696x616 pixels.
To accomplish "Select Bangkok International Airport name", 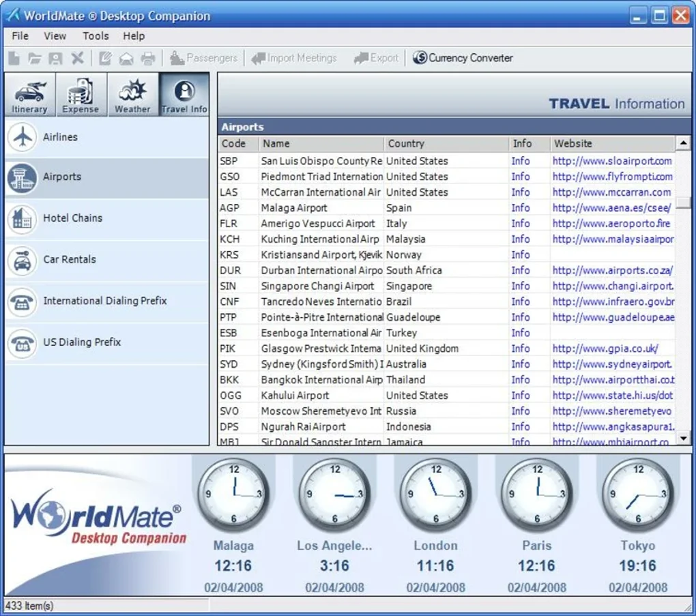I will coord(322,380).
